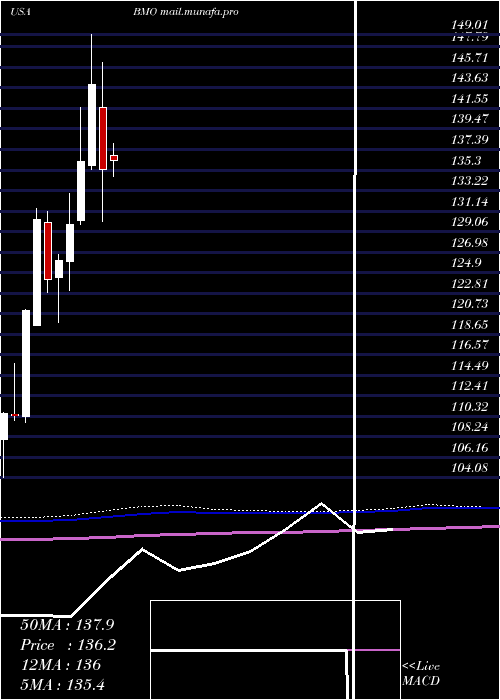
Task: Click the blue moving average line
Action: 250,512
